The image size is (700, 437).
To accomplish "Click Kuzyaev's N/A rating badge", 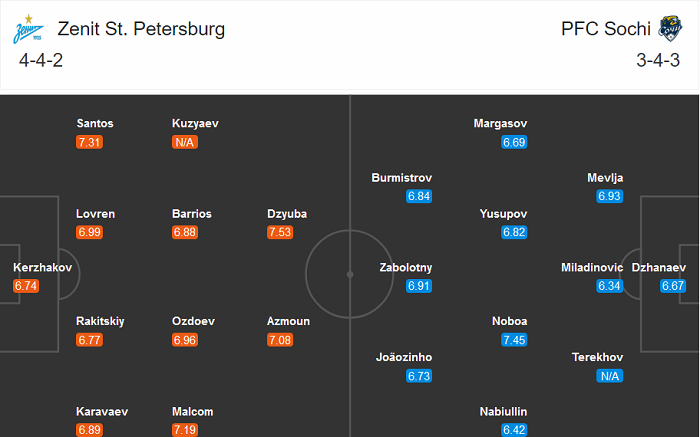I will (185, 142).
